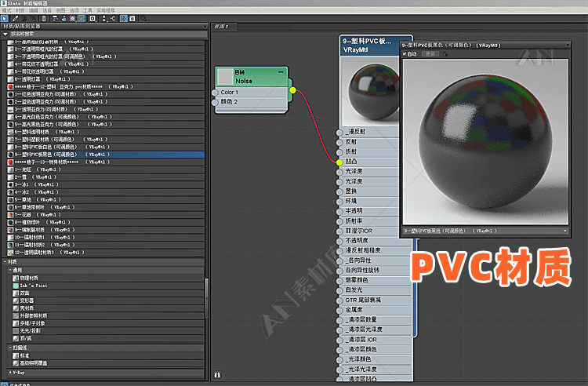Click the 漫反射 slot socket on VRayMtl
This screenshot has height=386, width=588.
(339, 133)
